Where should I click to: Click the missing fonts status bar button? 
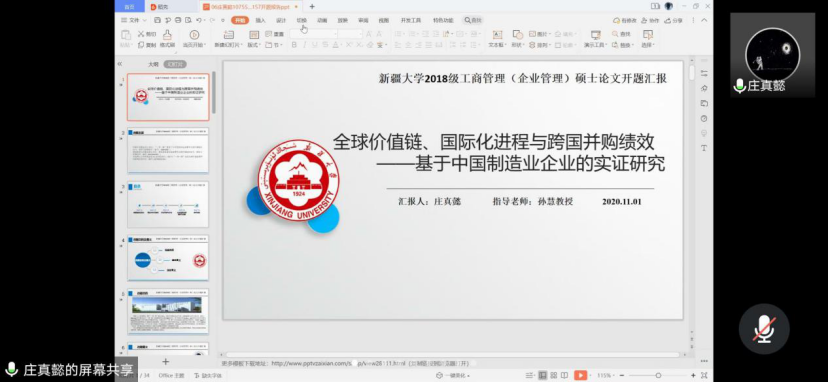pyautogui.click(x=208, y=375)
